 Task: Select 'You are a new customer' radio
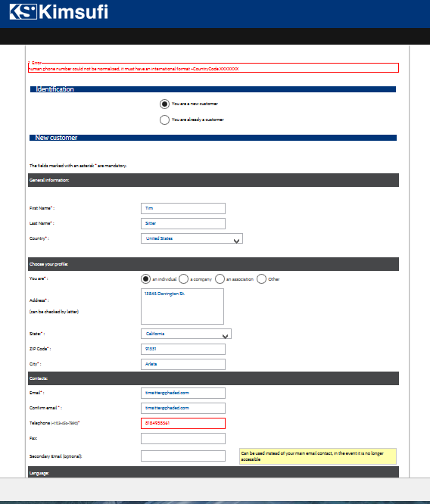[x=164, y=104]
